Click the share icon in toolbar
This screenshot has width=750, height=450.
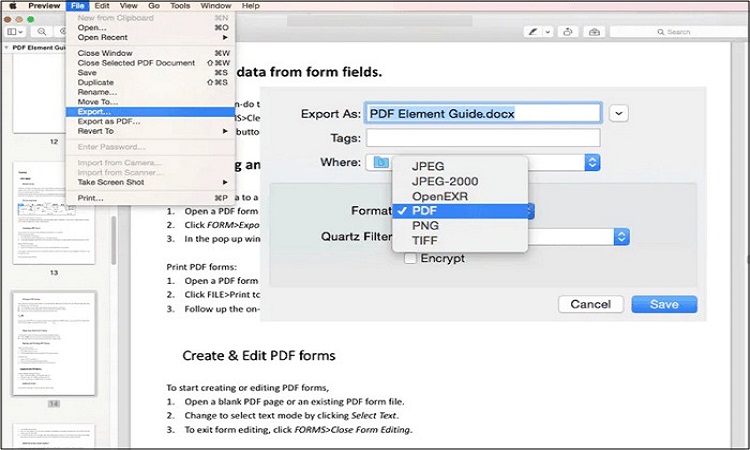point(569,32)
